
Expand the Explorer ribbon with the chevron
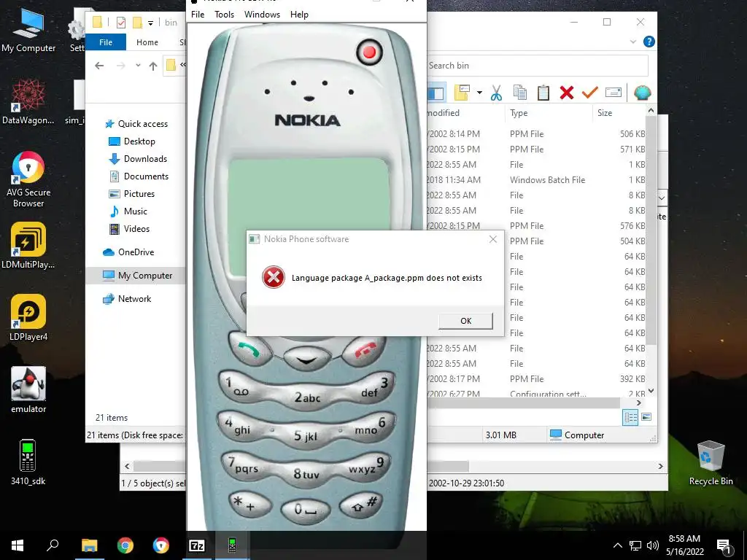[x=633, y=42]
